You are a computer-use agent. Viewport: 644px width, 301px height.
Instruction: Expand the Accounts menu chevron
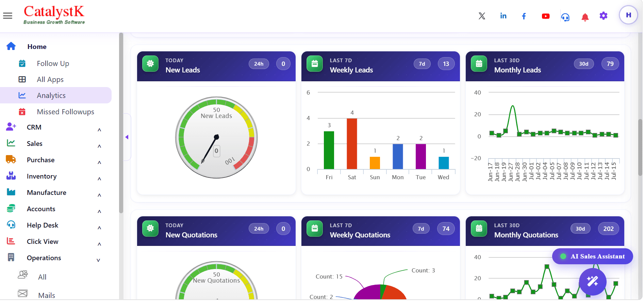[x=99, y=212]
